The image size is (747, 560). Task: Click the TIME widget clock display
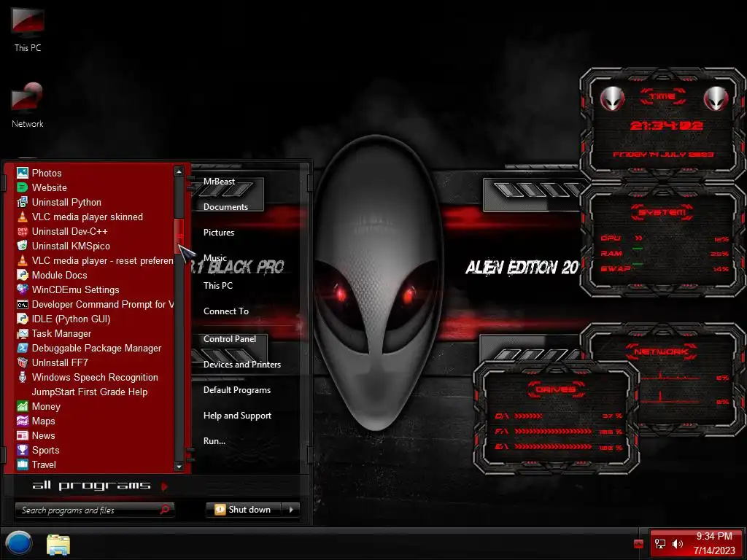pos(667,125)
